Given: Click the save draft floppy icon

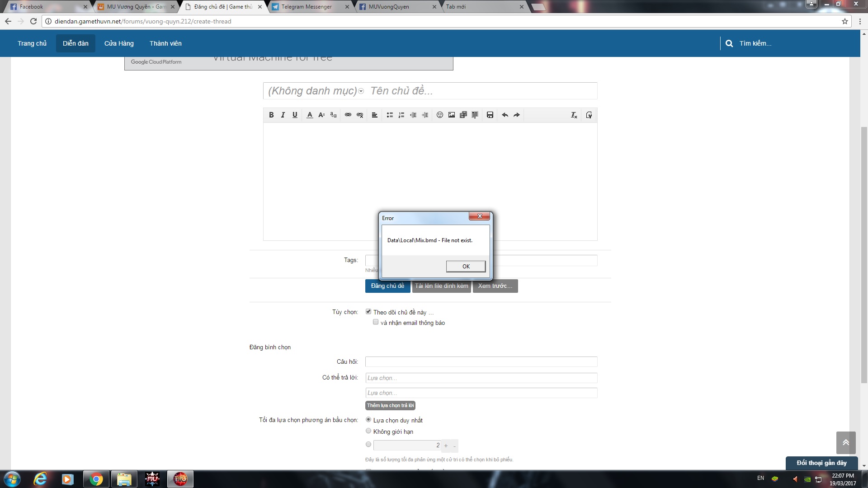Looking at the screenshot, I should point(490,115).
